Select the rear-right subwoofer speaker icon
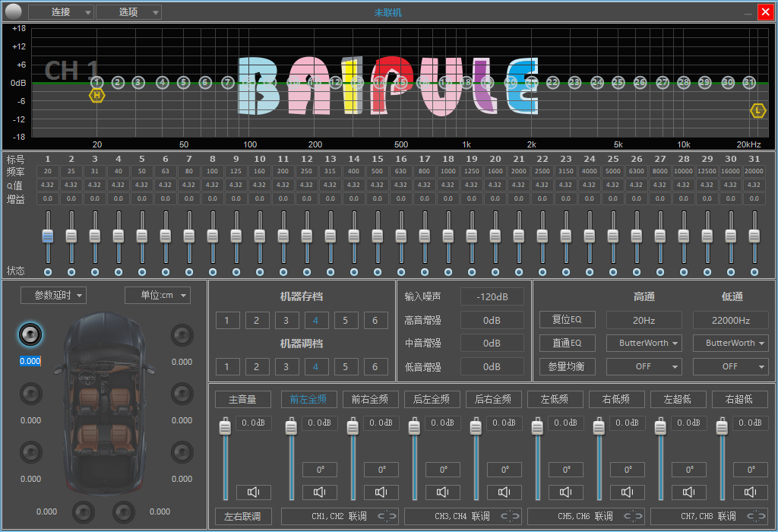Viewport: 778px width, 532px height. pyautogui.click(x=124, y=512)
